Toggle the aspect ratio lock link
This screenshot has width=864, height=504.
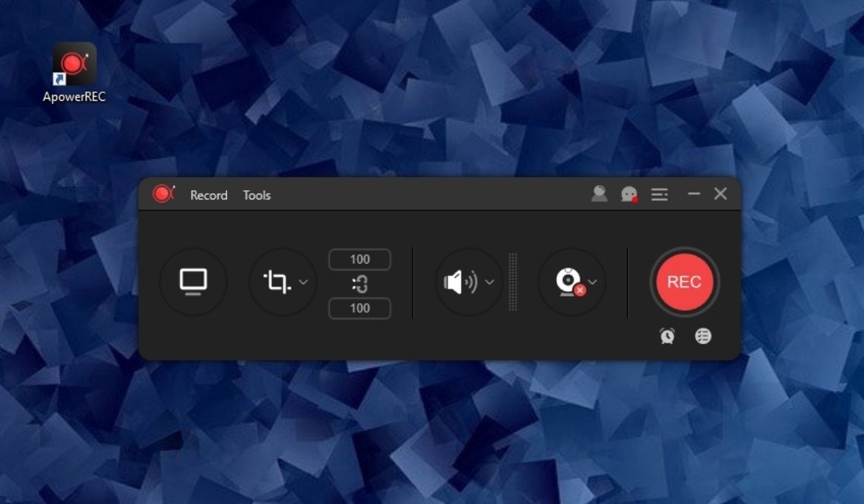tap(360, 284)
